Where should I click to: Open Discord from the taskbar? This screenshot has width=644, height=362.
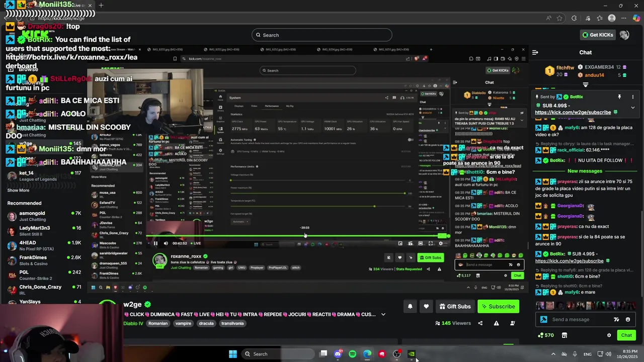[338, 354]
